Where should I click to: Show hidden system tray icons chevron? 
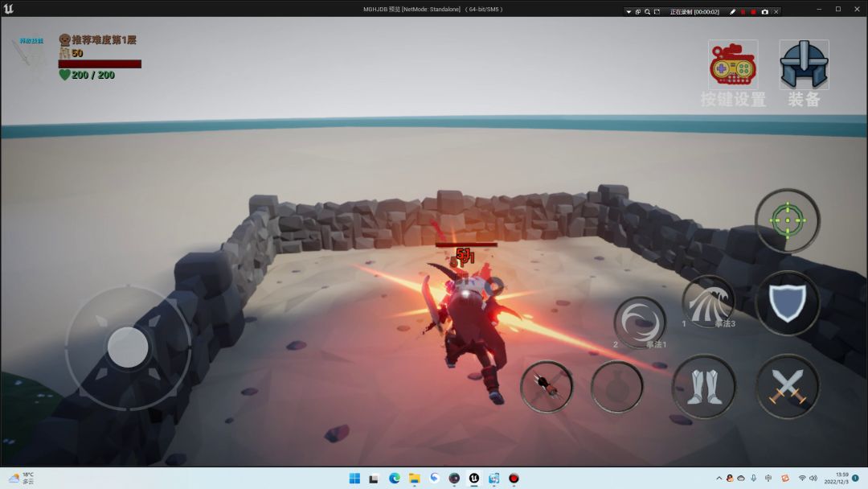click(719, 479)
